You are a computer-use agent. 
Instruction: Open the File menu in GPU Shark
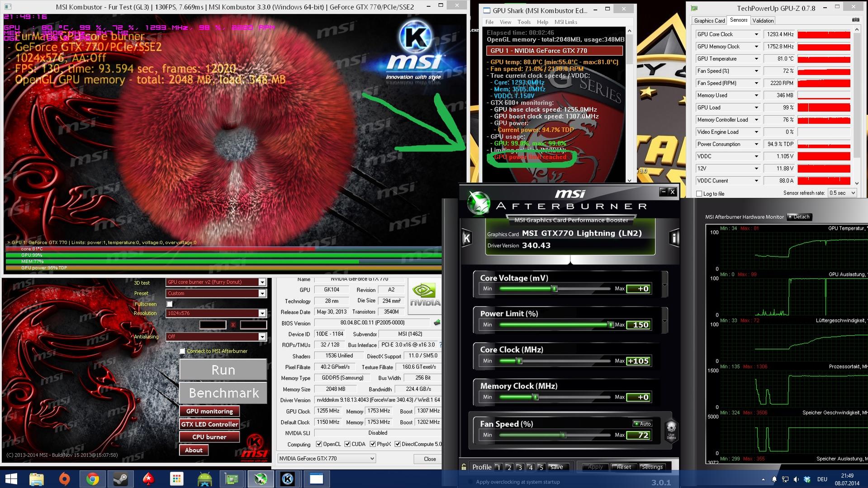coord(489,22)
